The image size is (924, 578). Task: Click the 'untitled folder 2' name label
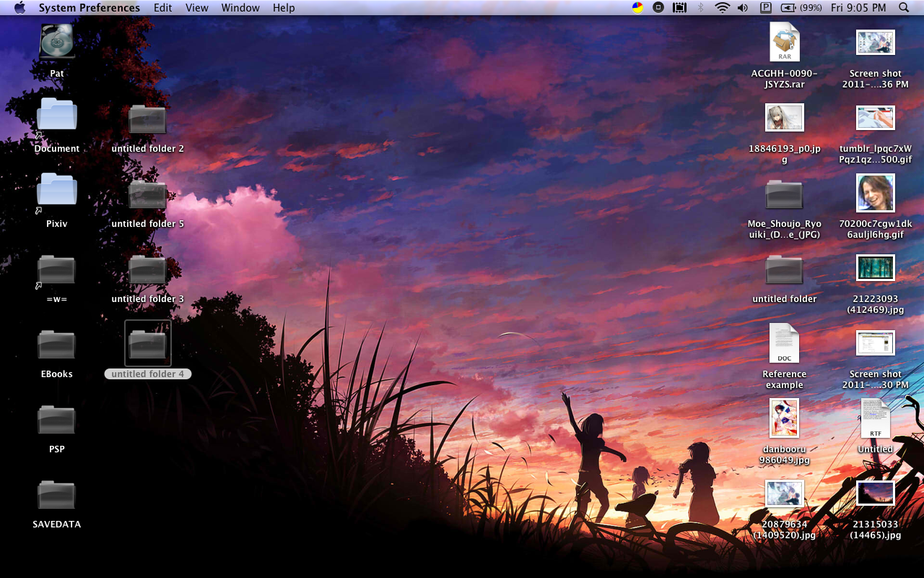[148, 149]
